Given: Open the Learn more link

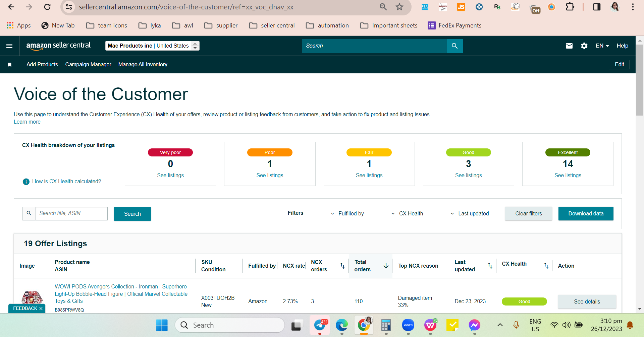Looking at the screenshot, I should pyautogui.click(x=27, y=122).
